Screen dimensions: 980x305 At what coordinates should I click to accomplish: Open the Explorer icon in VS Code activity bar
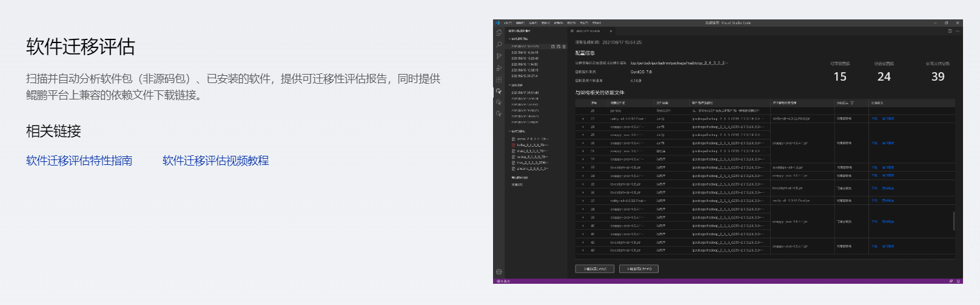coord(498,33)
